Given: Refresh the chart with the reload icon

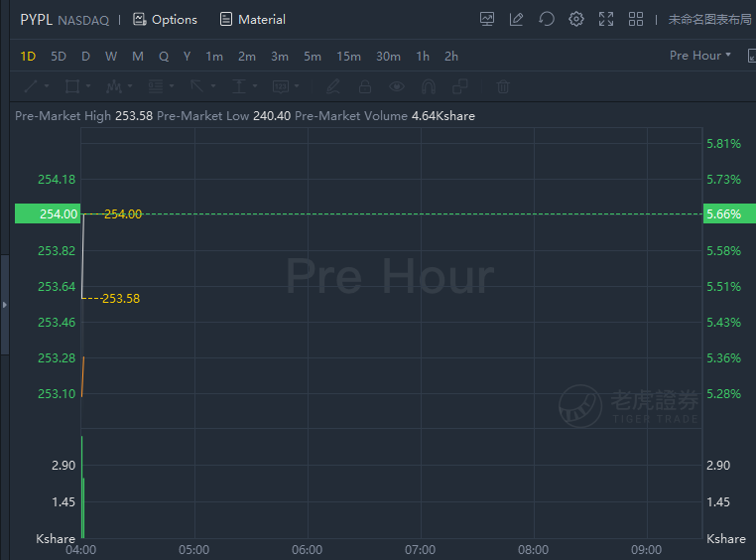Looking at the screenshot, I should [547, 19].
